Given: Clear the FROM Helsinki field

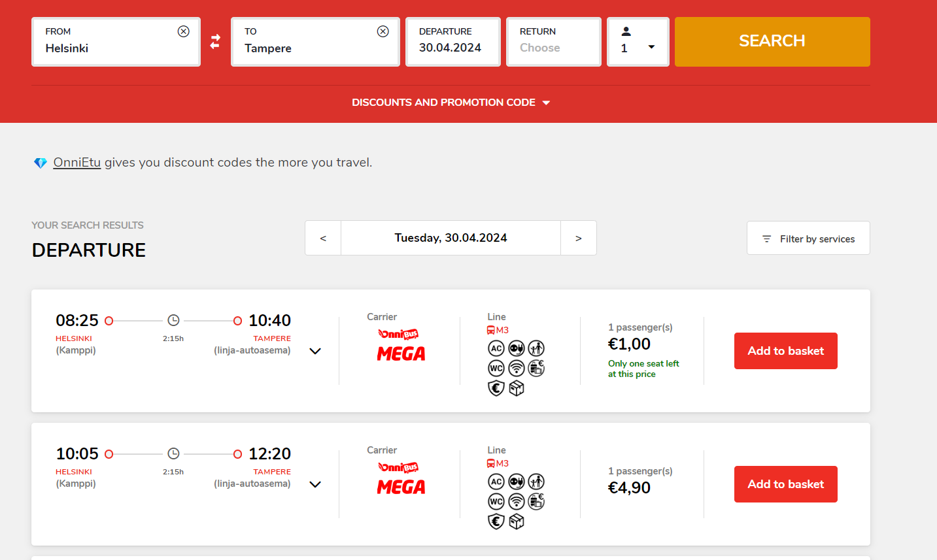Looking at the screenshot, I should coord(184,31).
